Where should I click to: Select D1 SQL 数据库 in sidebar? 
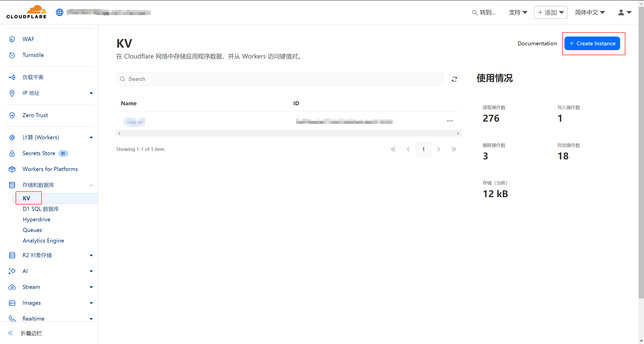click(41, 209)
